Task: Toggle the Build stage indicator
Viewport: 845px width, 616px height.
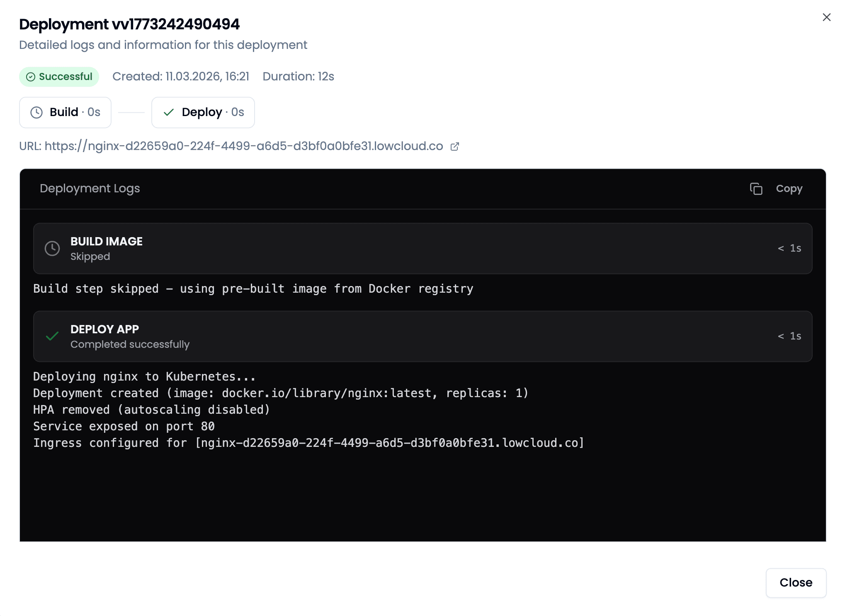Action: coord(65,112)
